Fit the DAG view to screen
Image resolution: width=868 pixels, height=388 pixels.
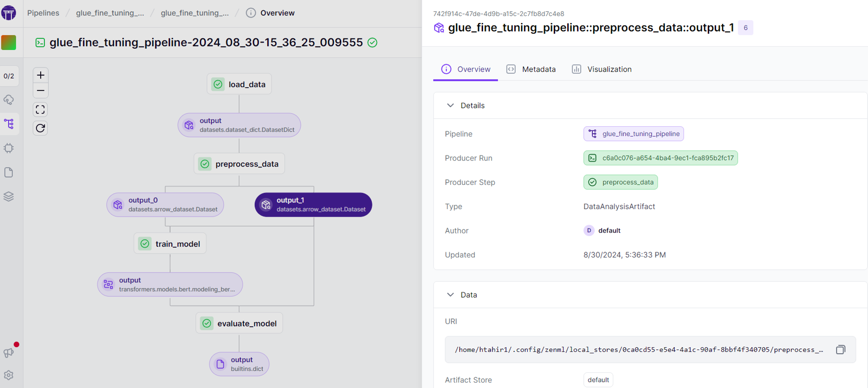[x=40, y=110]
